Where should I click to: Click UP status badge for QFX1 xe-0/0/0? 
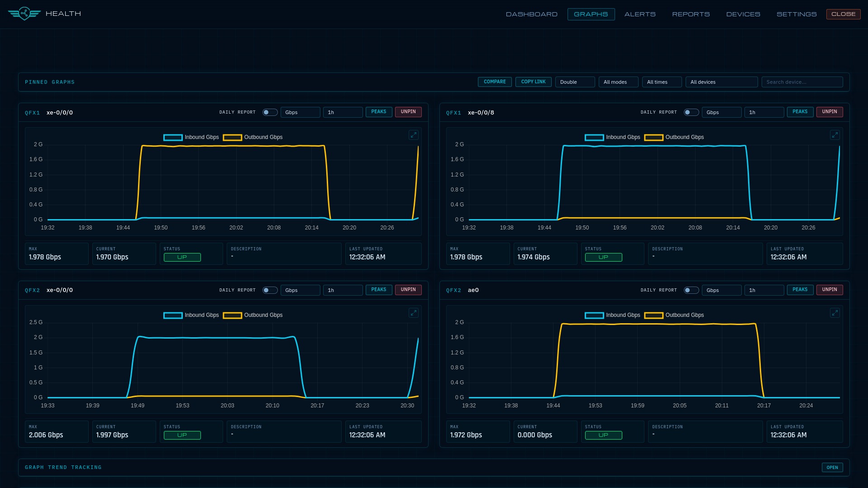pos(182,257)
